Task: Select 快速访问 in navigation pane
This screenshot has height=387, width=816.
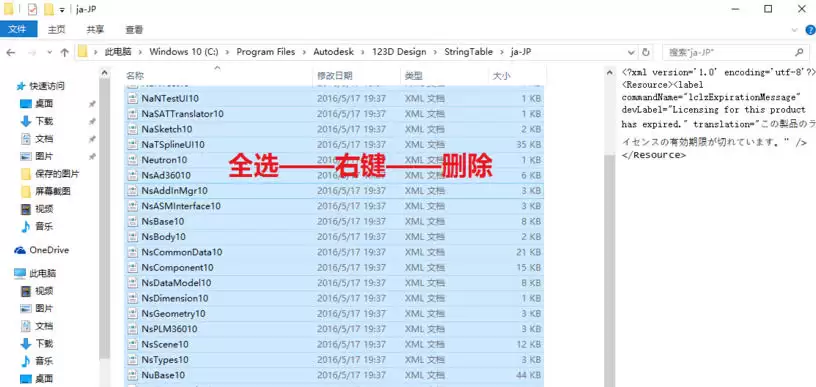Action: point(47,86)
